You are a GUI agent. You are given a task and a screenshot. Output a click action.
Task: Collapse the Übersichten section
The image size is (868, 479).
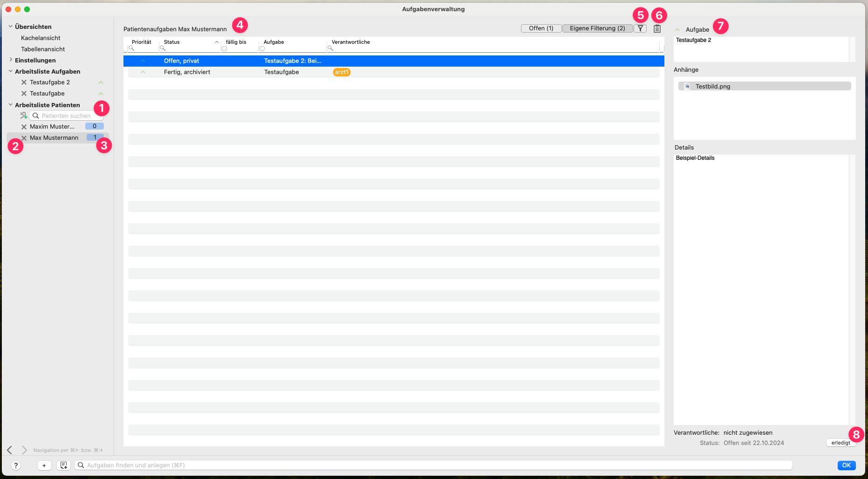click(10, 27)
